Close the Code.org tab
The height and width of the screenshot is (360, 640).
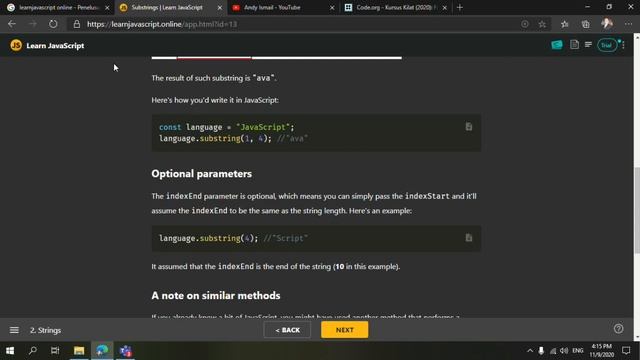[444, 8]
